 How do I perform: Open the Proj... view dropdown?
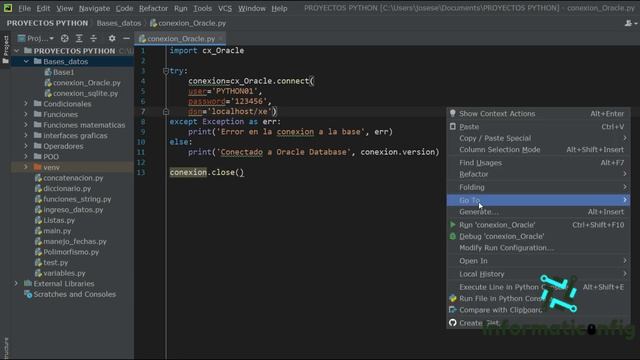pos(36,38)
